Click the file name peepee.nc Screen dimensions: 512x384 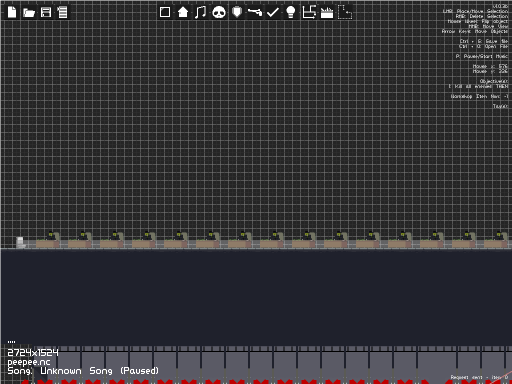tap(29, 362)
